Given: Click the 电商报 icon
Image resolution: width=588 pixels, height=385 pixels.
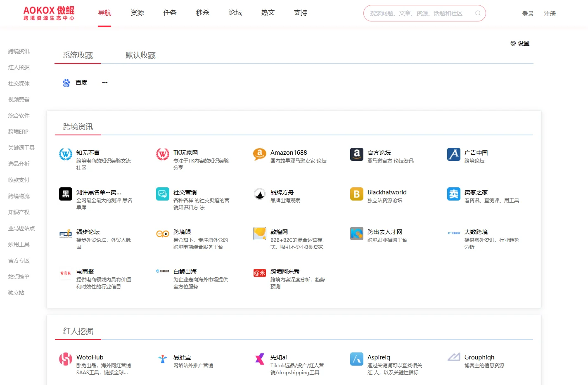Looking at the screenshot, I should pos(66,273).
